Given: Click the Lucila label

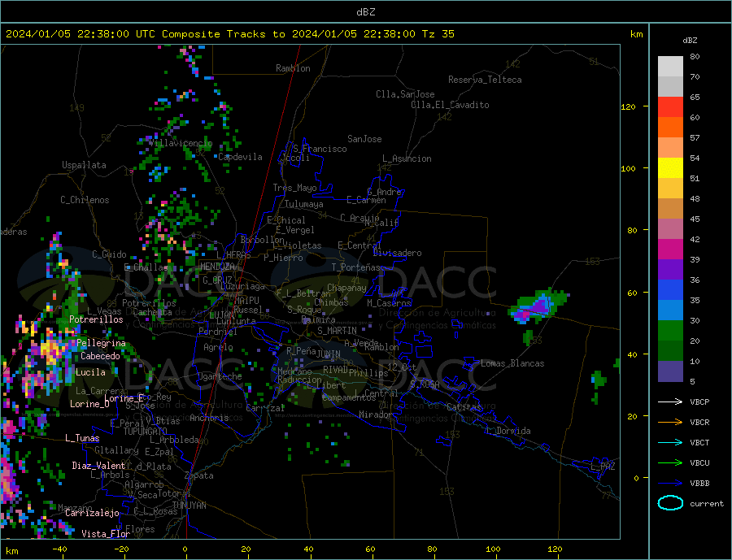Looking at the screenshot, I should click(90, 372).
